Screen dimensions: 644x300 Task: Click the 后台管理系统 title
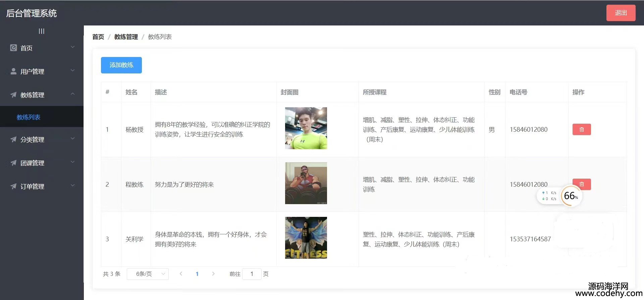pos(32,13)
